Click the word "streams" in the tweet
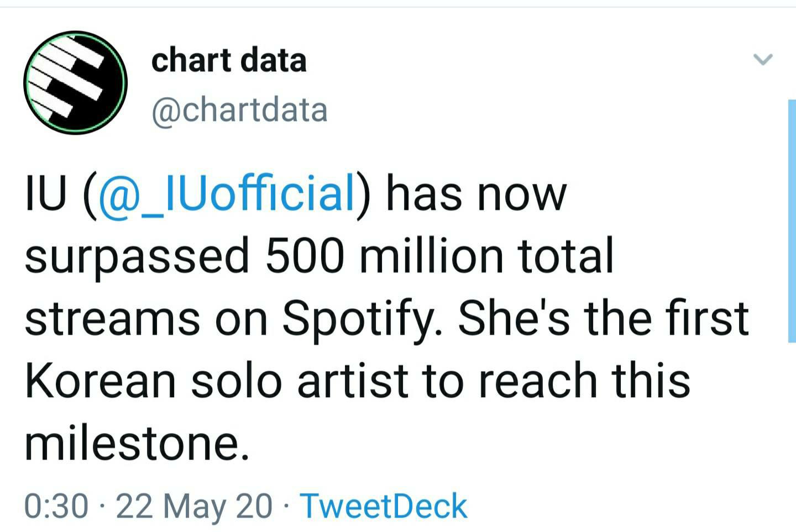The height and width of the screenshot is (532, 796). [x=112, y=319]
